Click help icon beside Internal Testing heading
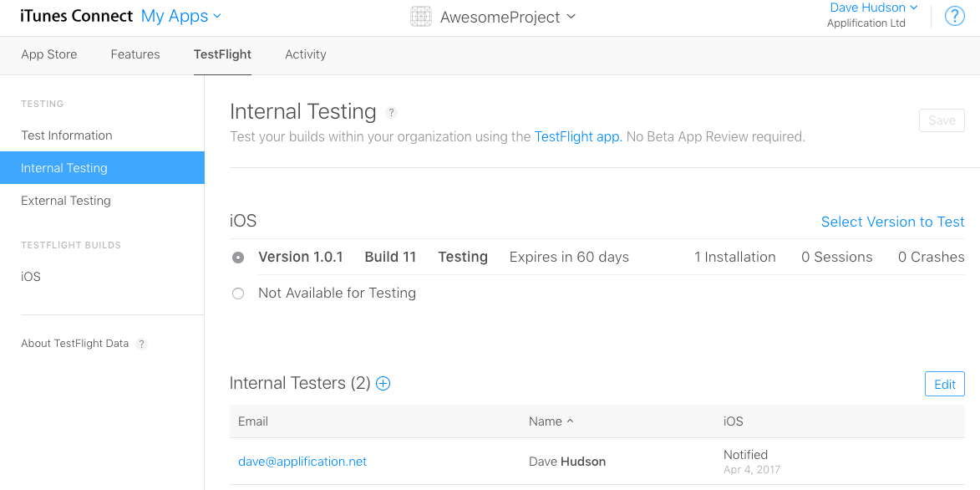The height and width of the screenshot is (490, 980). coord(391,113)
